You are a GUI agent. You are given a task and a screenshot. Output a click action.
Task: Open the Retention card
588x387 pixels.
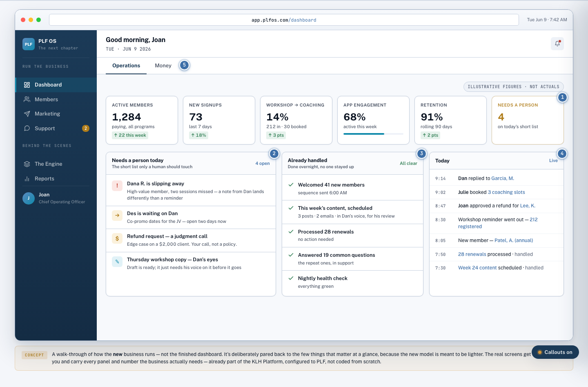coord(450,120)
